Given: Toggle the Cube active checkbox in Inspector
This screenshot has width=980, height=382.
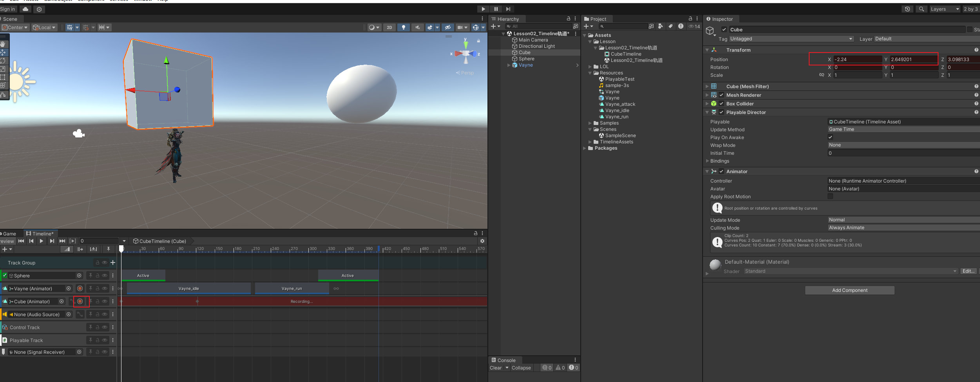Looking at the screenshot, I should (x=724, y=29).
